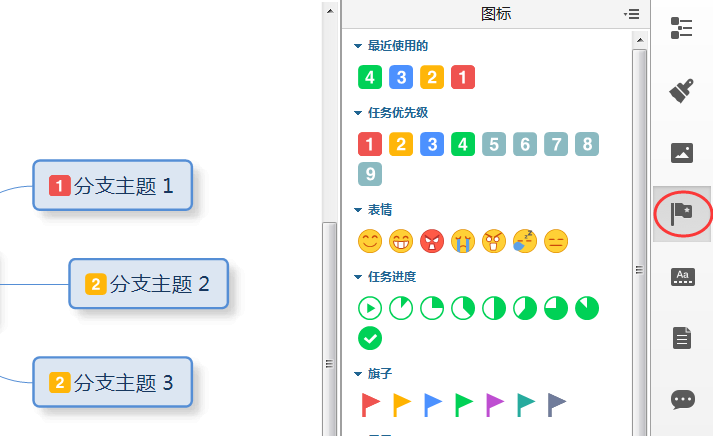Add the green flag marker
This screenshot has height=436, width=713.
pyautogui.click(x=464, y=405)
